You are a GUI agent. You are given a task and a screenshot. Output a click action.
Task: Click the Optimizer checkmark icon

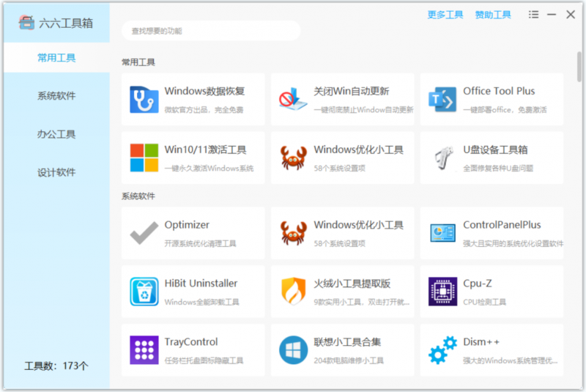pyautogui.click(x=144, y=233)
